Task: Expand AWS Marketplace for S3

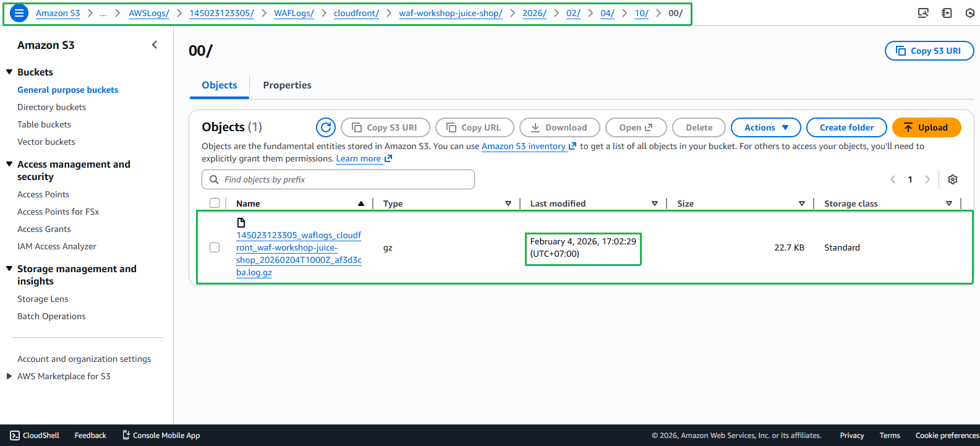Action: (x=9, y=376)
